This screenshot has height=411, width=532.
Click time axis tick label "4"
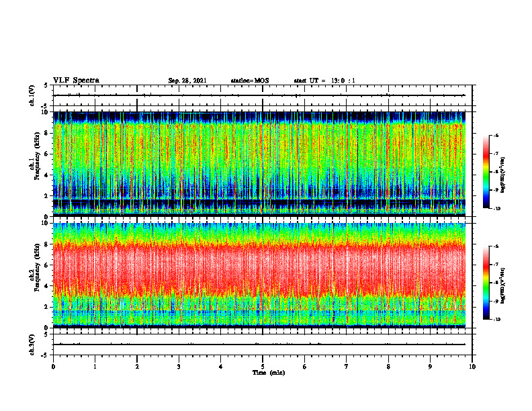221,367
